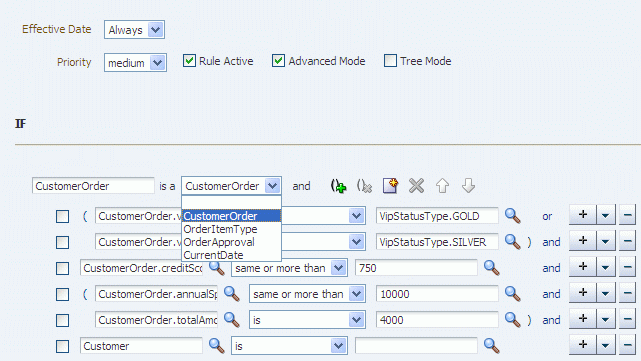Open search icon beside CustomerOrder.totalAmount field
This screenshot has width=641, height=361.
point(232,320)
